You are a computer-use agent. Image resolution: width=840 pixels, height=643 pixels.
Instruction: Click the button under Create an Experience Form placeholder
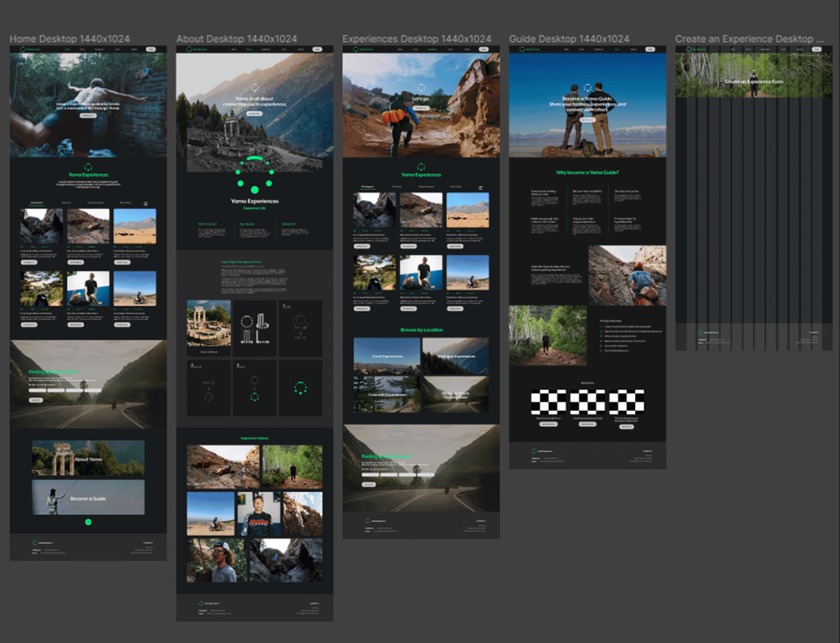coord(587,424)
